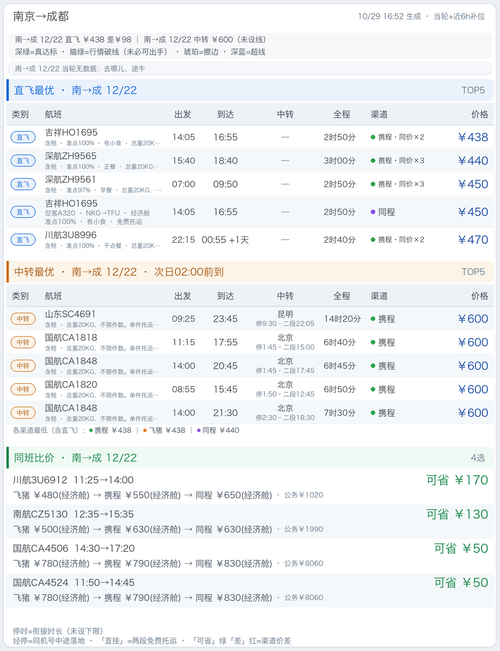This screenshot has width=500, height=651.
Task: Click the ¥450 price for 深航ZH9561
Action: click(x=473, y=184)
